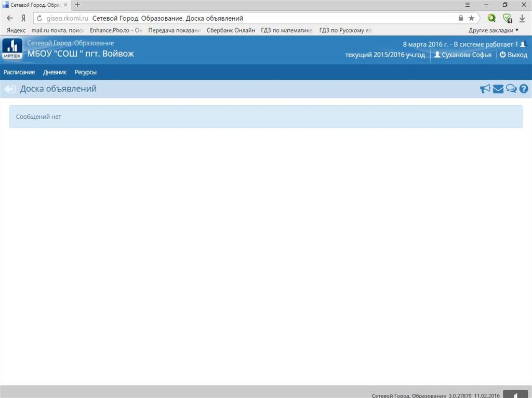The width and height of the screenshot is (532, 398).
Task: Select the Сетевой Город browser tab
Action: pyautogui.click(x=35, y=5)
